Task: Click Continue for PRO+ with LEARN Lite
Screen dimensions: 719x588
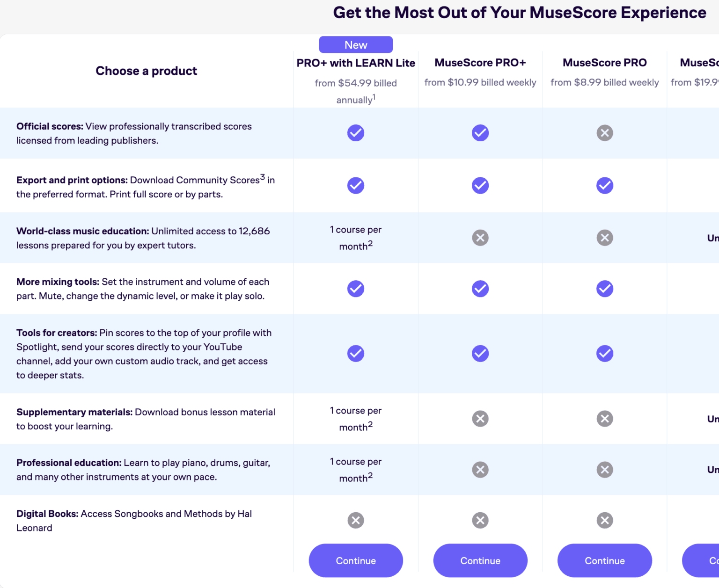Action: (x=356, y=560)
